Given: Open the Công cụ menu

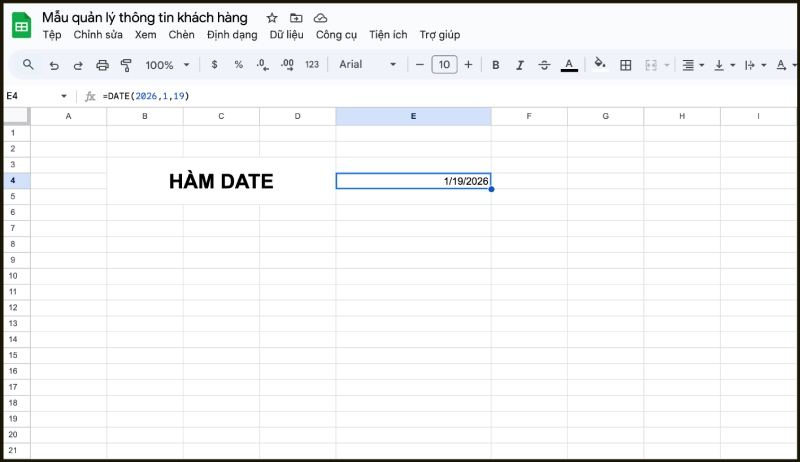Looking at the screenshot, I should pos(336,35).
